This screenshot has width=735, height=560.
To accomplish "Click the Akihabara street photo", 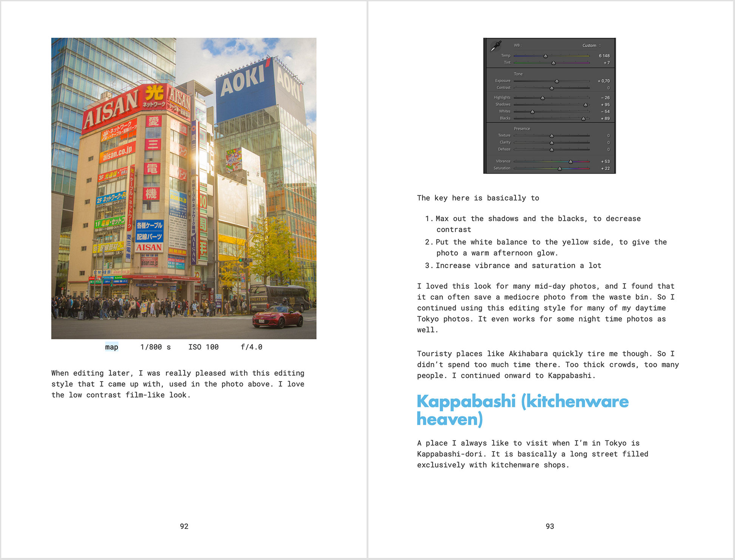I will click(x=184, y=188).
